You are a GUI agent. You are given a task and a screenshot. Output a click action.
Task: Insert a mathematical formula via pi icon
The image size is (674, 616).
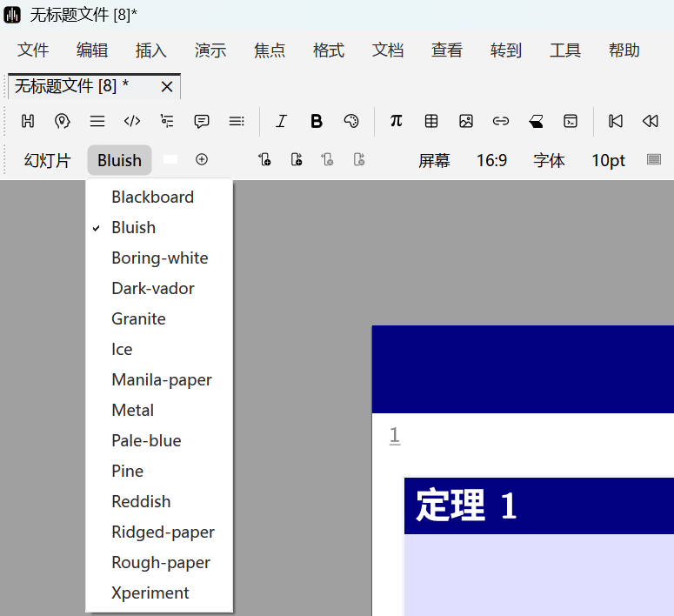tap(396, 121)
